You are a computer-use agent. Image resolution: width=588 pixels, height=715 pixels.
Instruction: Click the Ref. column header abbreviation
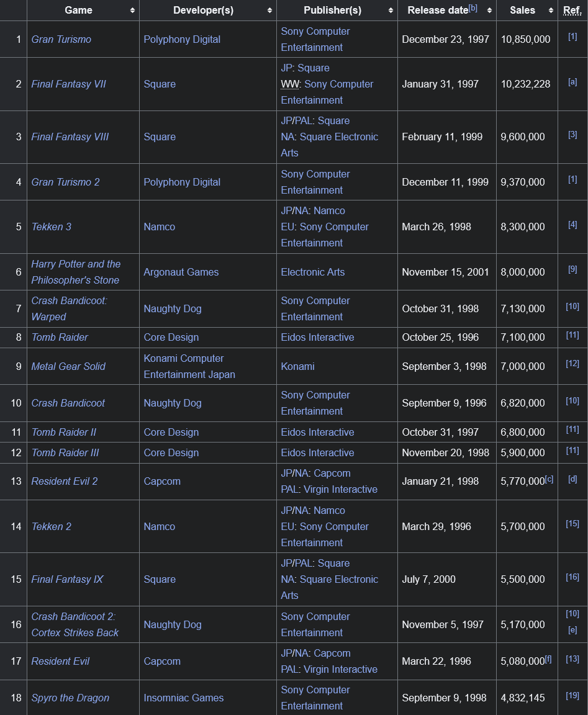point(572,11)
